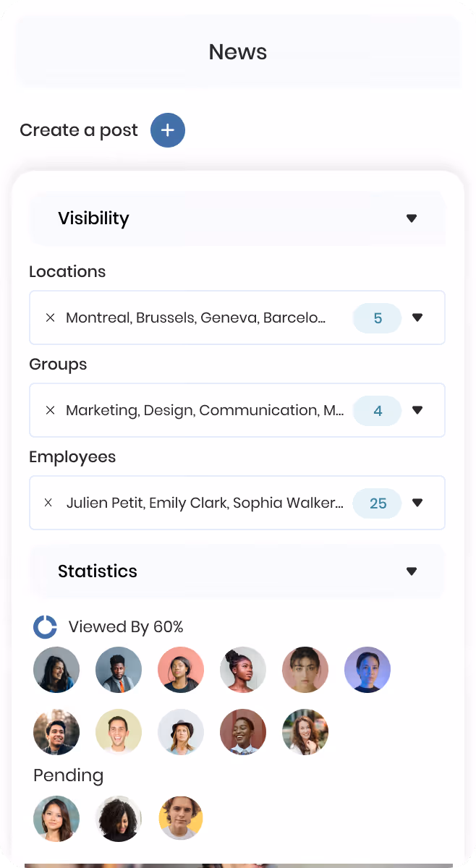This screenshot has height=868, width=476.
Task: Open the Groups dropdown arrow
Action: click(x=417, y=410)
